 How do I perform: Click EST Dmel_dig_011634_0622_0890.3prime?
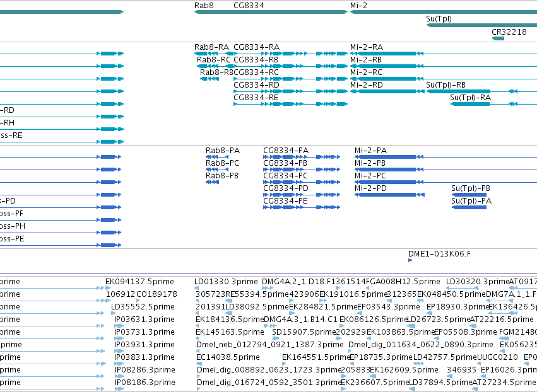[421, 345]
